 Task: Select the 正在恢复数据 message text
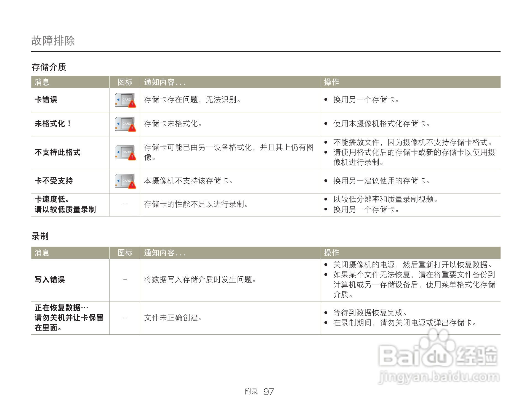pos(61,307)
